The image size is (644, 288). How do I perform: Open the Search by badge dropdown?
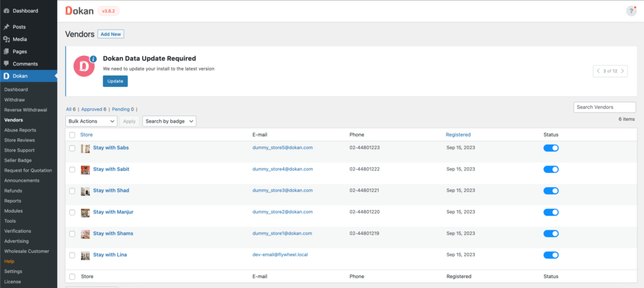169,121
